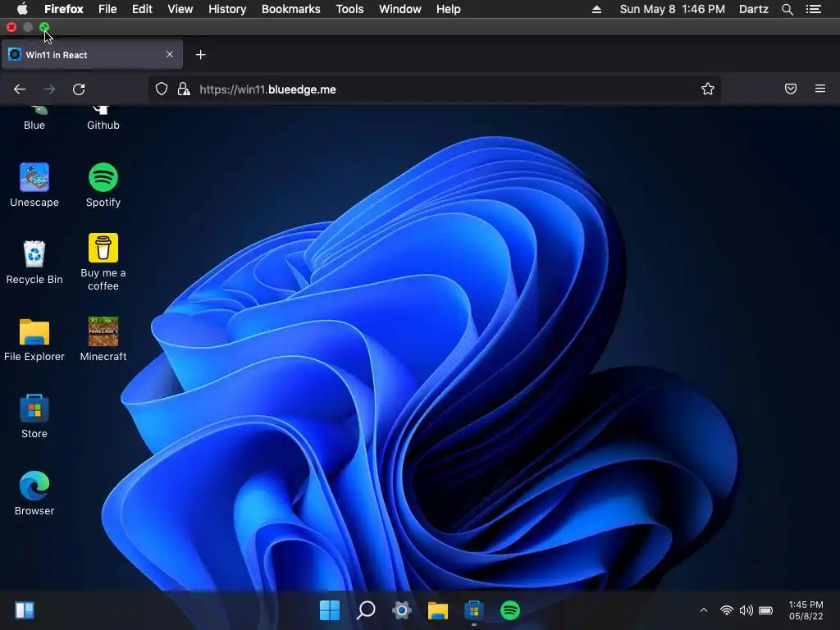Viewport: 840px width, 630px height.
Task: Open the Recycle Bin desktop icon
Action: click(34, 262)
